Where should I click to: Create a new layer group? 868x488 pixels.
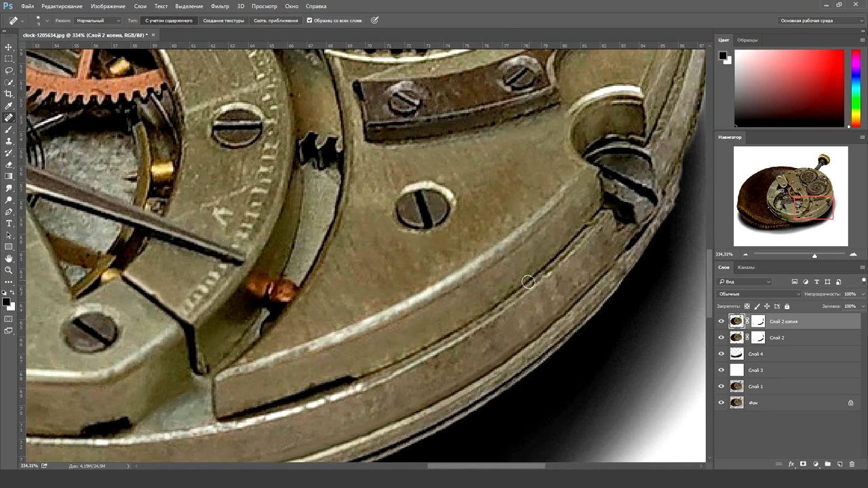pos(827,464)
